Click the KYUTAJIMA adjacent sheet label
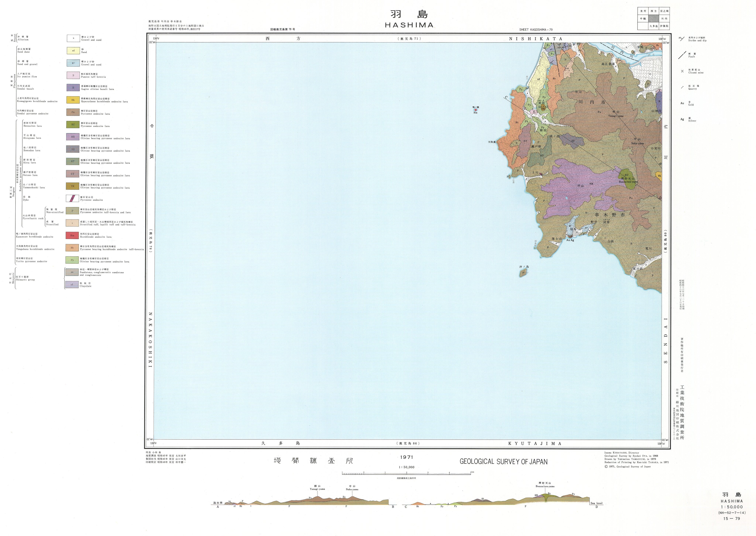756x536 pixels. click(535, 443)
